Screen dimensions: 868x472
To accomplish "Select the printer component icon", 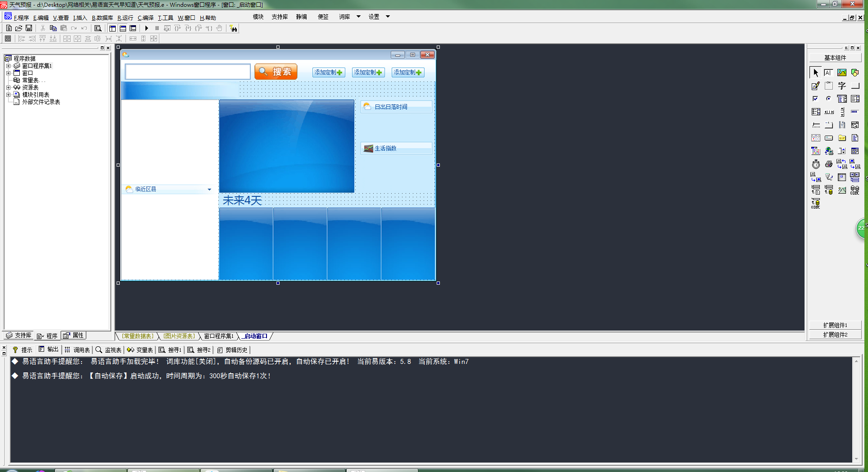I will coord(829,164).
